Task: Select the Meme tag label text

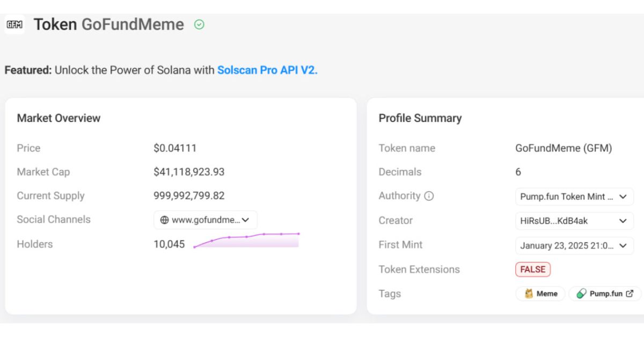Action: click(x=547, y=294)
